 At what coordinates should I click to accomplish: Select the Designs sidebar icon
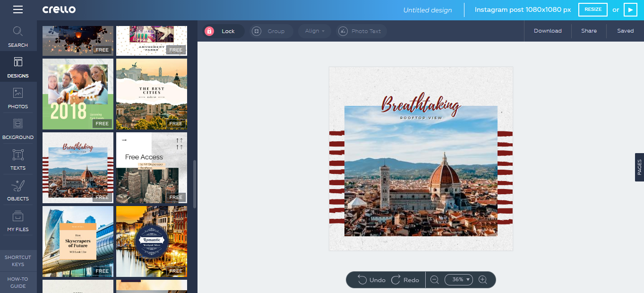(x=18, y=67)
